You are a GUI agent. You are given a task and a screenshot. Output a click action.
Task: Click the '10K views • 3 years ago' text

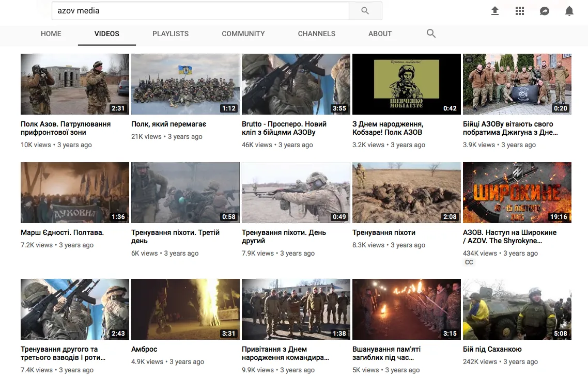click(x=56, y=145)
